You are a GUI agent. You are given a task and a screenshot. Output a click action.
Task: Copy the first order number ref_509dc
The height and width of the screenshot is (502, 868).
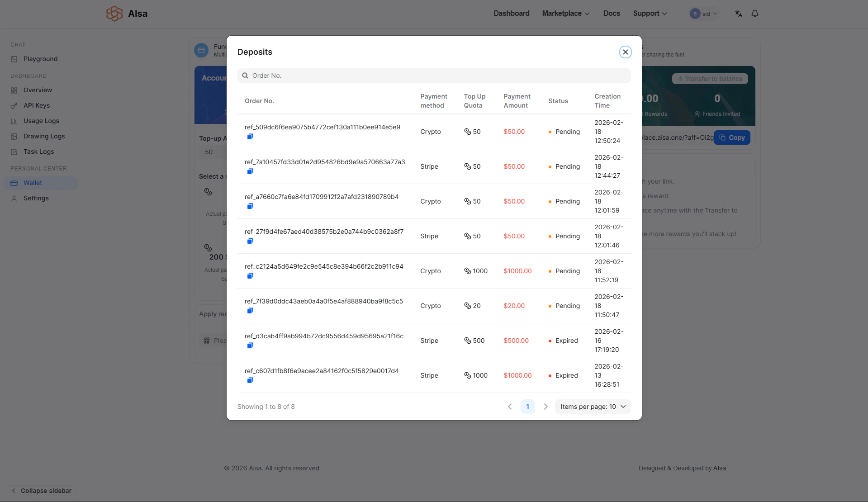click(x=250, y=137)
